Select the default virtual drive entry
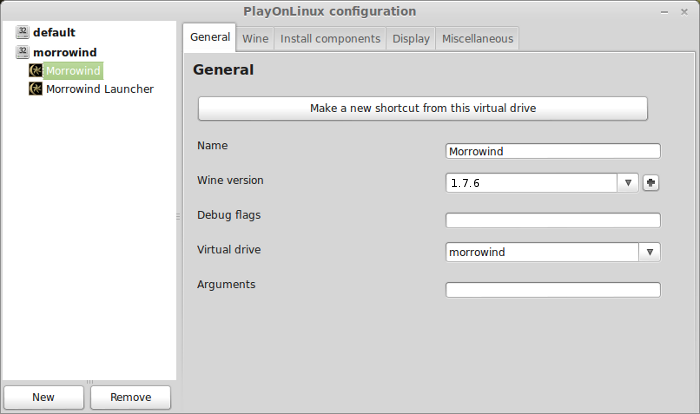This screenshot has width=700, height=414. 54,32
